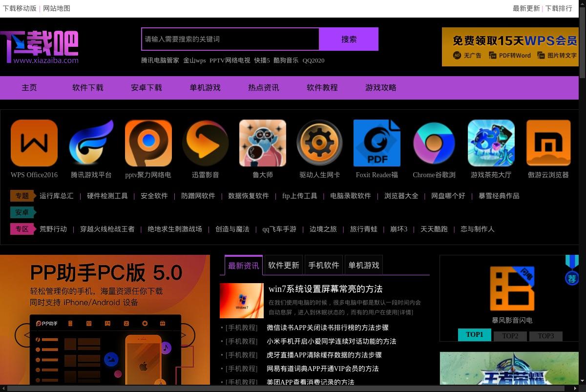Select the TOP3 ranking tab
586x392 pixels.
pyautogui.click(x=546, y=336)
